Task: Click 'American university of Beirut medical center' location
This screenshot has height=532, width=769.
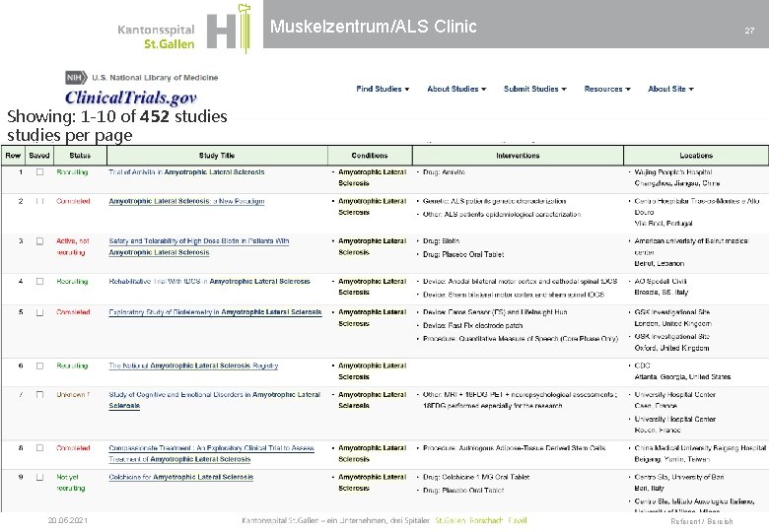Action: click(x=691, y=246)
